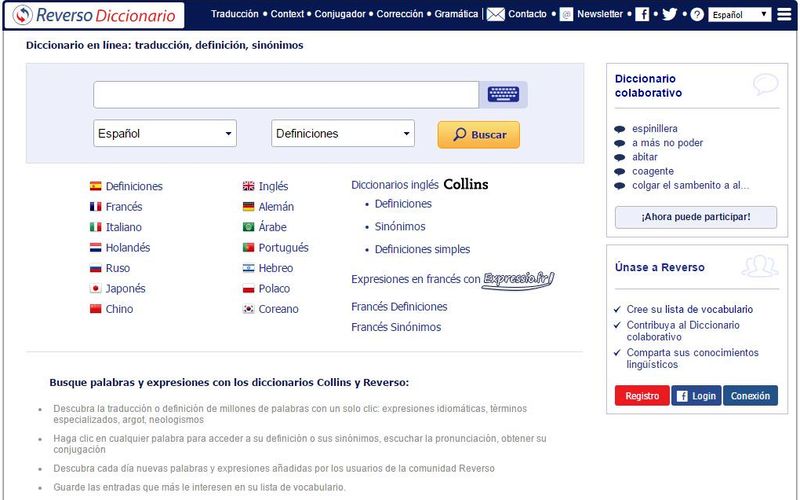800x500 pixels.
Task: Select the Japonés dictionary link
Action: tap(125, 289)
